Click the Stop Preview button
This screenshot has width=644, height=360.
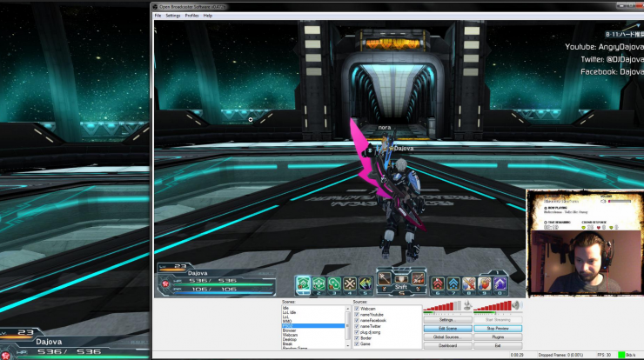coord(497,329)
